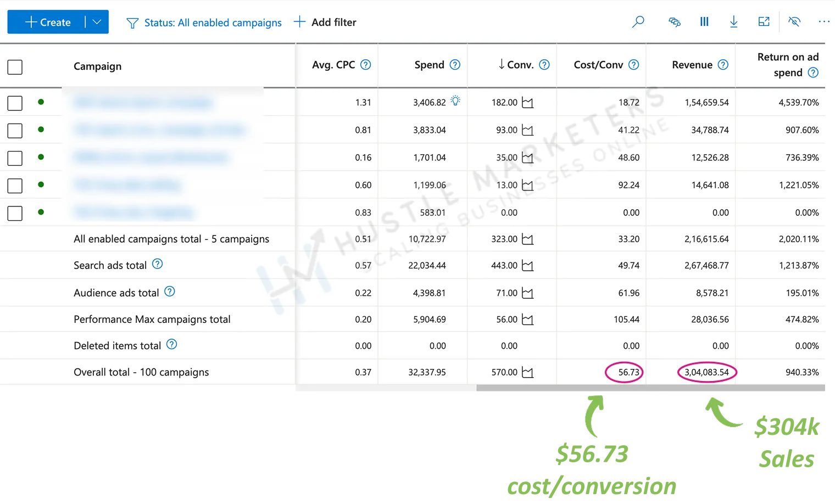Click the Create button
This screenshot has height=504, width=835.
[x=47, y=22]
